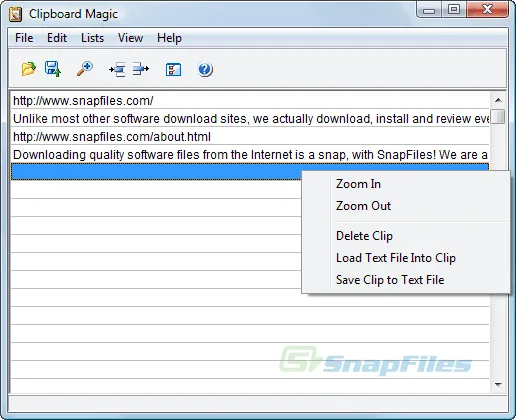Close the Clipboard Magic window
Image resolution: width=516 pixels, height=420 pixels.
tap(487, 10)
